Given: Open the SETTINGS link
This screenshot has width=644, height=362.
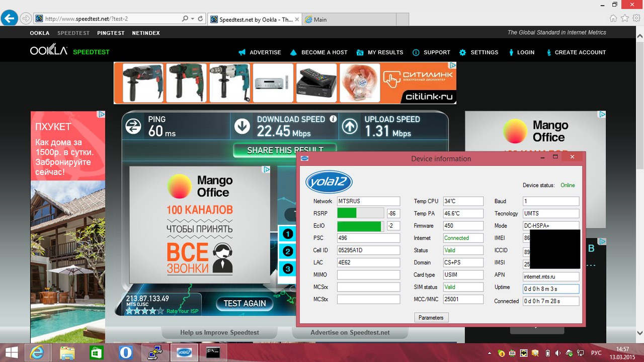Looking at the screenshot, I should [x=485, y=52].
